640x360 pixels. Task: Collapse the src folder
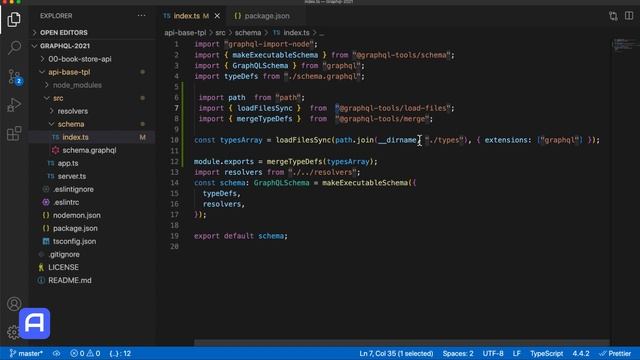[x=58, y=98]
